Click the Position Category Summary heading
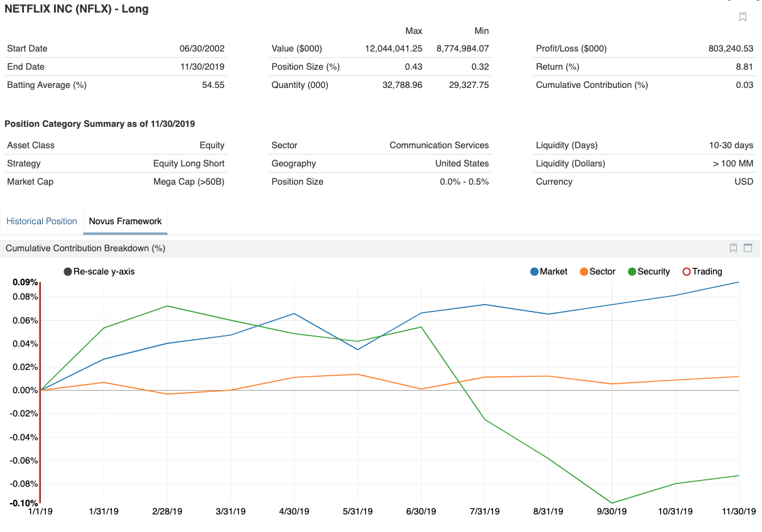 click(99, 124)
